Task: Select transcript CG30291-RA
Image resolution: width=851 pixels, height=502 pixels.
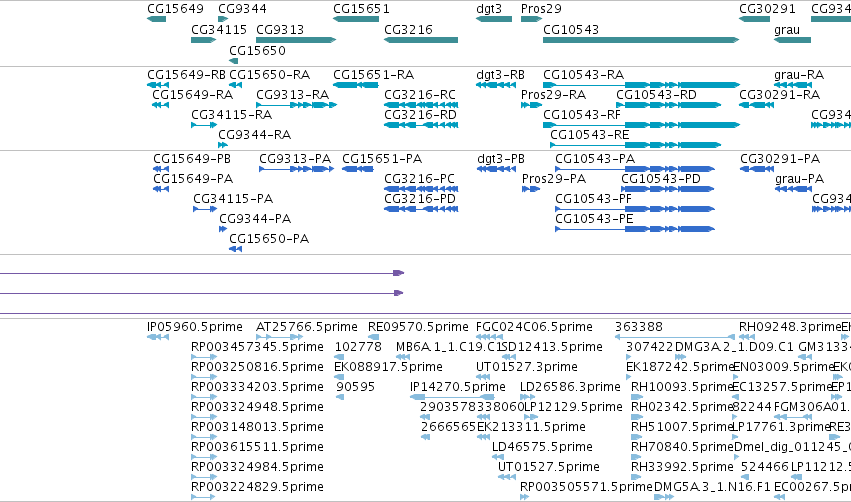Action: coord(779,95)
